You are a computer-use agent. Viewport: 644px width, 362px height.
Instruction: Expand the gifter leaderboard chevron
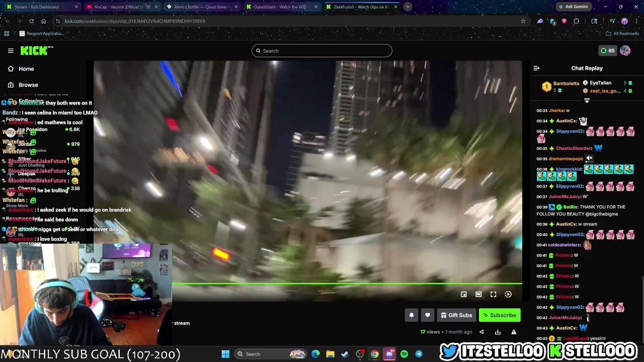pyautogui.click(x=587, y=101)
